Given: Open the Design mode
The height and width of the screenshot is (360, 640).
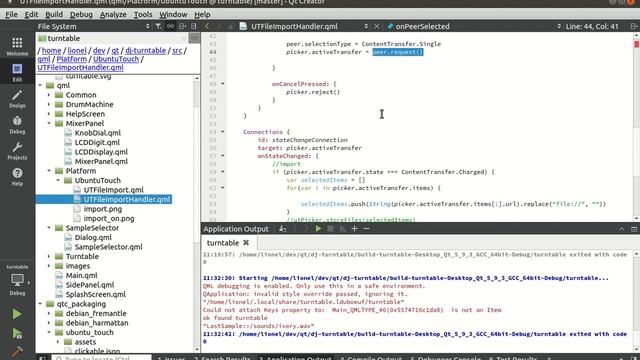Looking at the screenshot, I should (x=17, y=99).
